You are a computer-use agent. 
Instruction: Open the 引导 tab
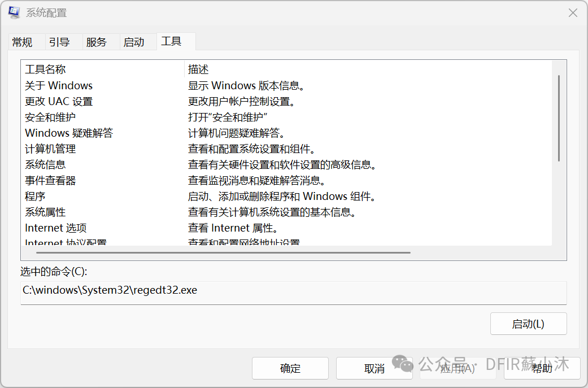[x=64, y=42]
